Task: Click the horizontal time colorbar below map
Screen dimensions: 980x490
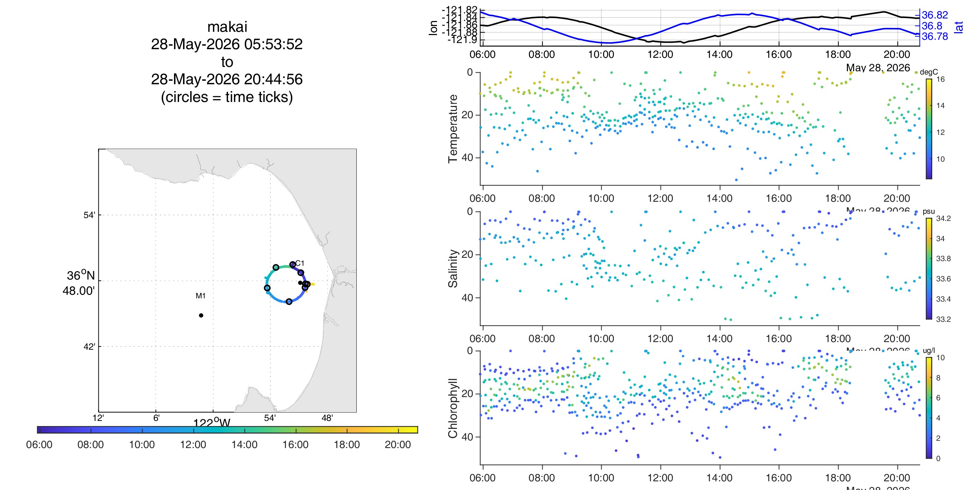Action: coord(228,430)
